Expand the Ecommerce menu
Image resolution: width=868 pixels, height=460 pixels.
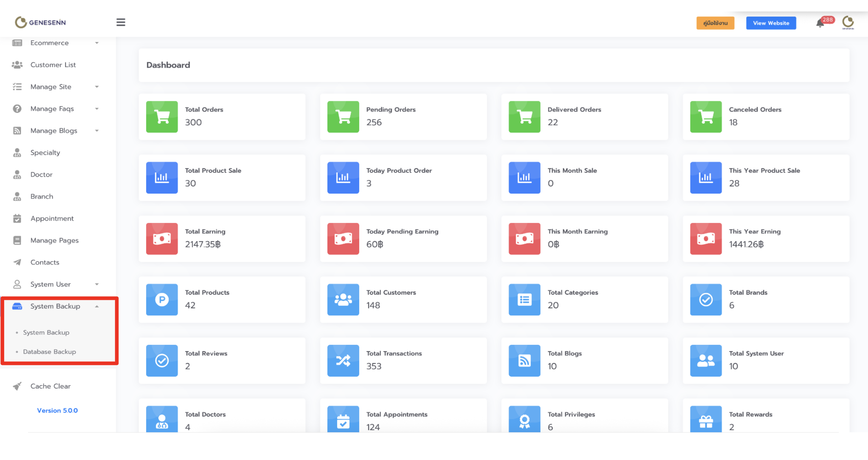[56, 43]
